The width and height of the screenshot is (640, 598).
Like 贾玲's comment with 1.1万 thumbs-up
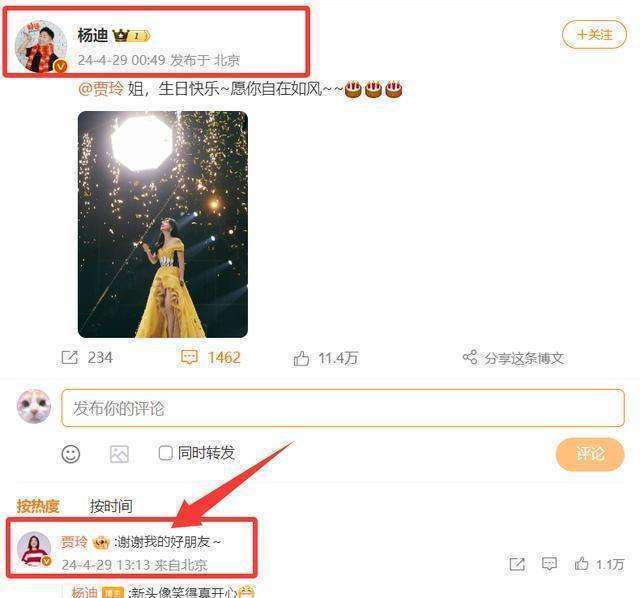(x=581, y=564)
